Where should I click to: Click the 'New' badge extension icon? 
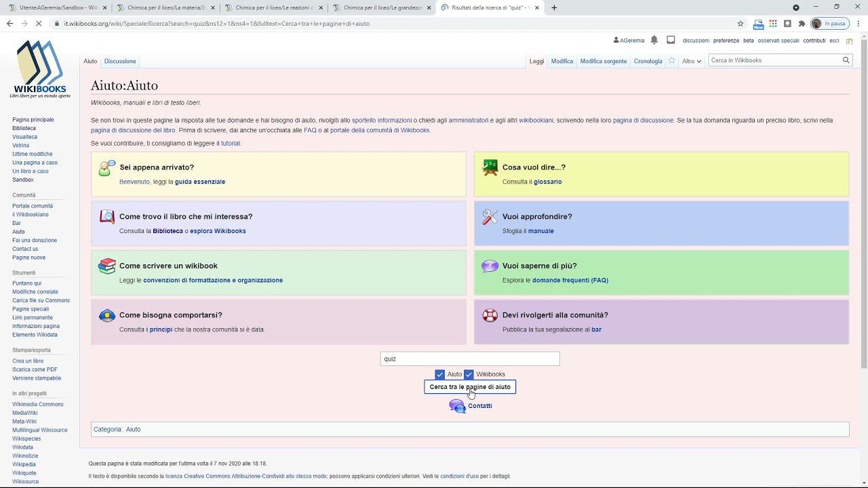(758, 24)
